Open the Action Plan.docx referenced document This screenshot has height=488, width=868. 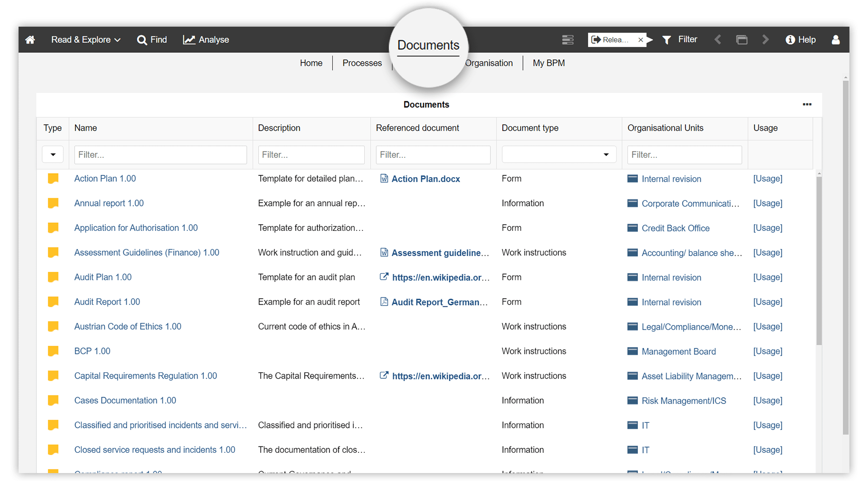pos(425,179)
